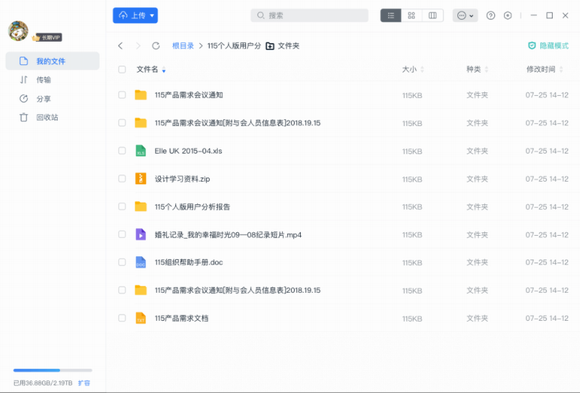Viewport: 580px width, 393px height.
Task: Select list view icon
Action: coord(391,16)
